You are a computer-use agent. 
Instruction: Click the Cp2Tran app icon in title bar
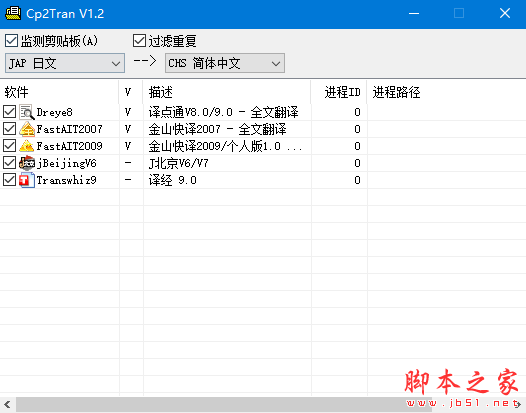coord(13,13)
